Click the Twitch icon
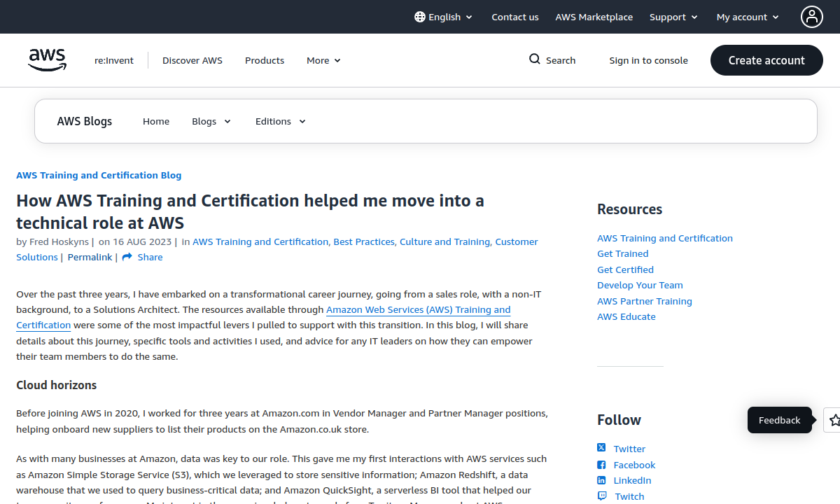Image resolution: width=840 pixels, height=504 pixels. pyautogui.click(x=601, y=496)
